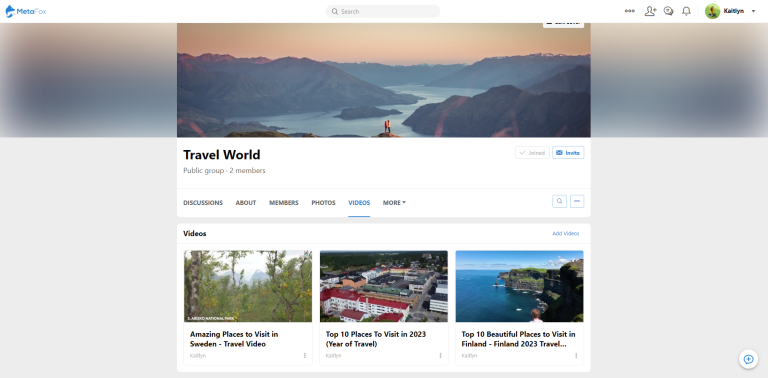Image resolution: width=768 pixels, height=378 pixels.
Task: Click the MetaFox logo
Action: tap(25, 11)
